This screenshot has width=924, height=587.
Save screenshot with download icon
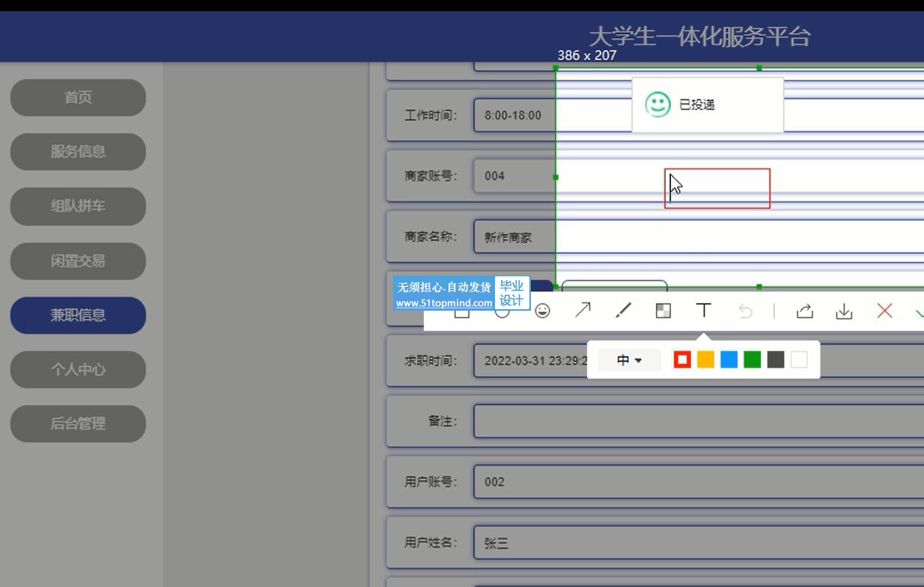(844, 310)
